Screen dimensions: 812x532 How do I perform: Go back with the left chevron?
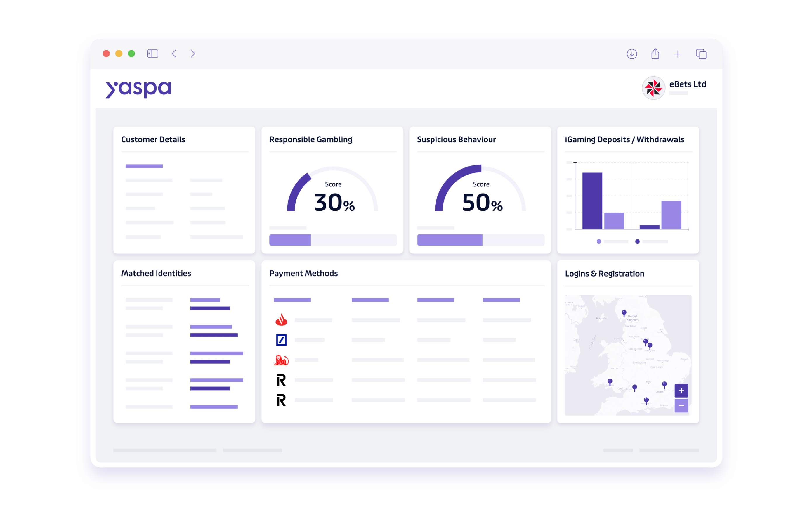click(174, 53)
